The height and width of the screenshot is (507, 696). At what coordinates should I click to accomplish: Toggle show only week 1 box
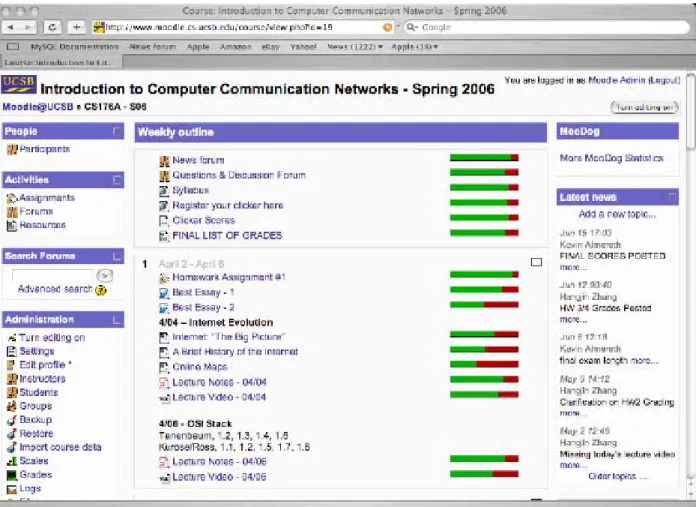pos(536,262)
